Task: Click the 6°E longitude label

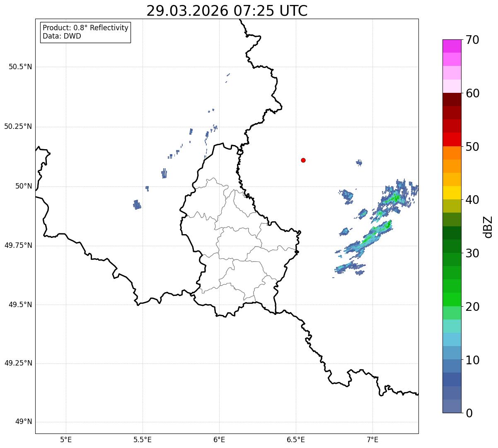Action: [219, 439]
